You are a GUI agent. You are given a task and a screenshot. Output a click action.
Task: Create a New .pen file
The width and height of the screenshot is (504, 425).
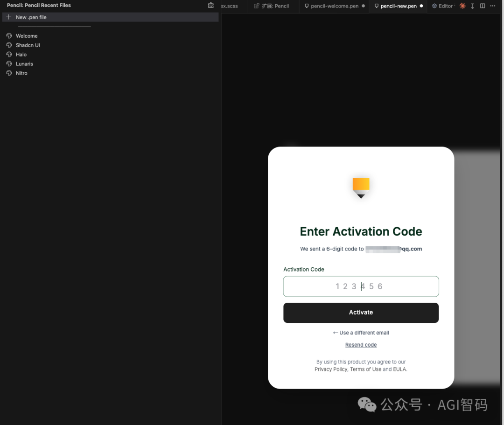click(x=110, y=17)
